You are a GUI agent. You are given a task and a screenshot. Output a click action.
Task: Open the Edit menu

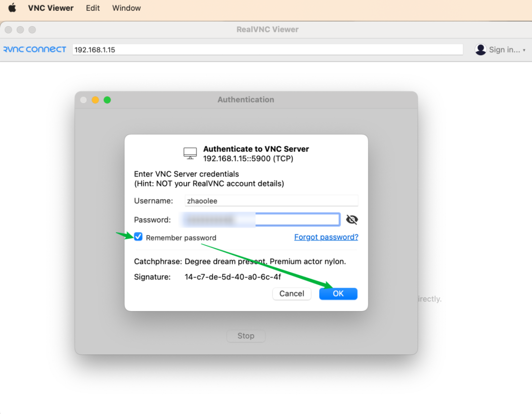click(93, 8)
